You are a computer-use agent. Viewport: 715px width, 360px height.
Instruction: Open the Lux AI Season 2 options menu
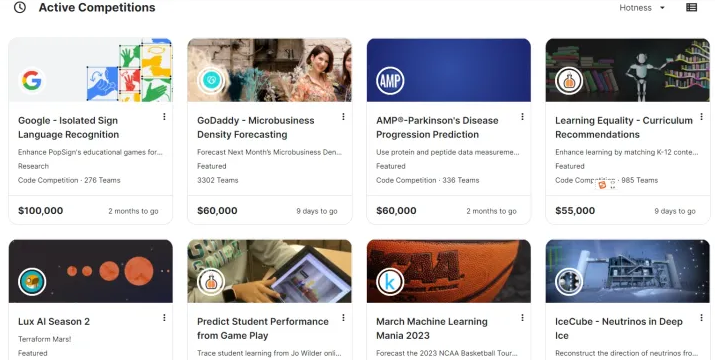(x=164, y=318)
